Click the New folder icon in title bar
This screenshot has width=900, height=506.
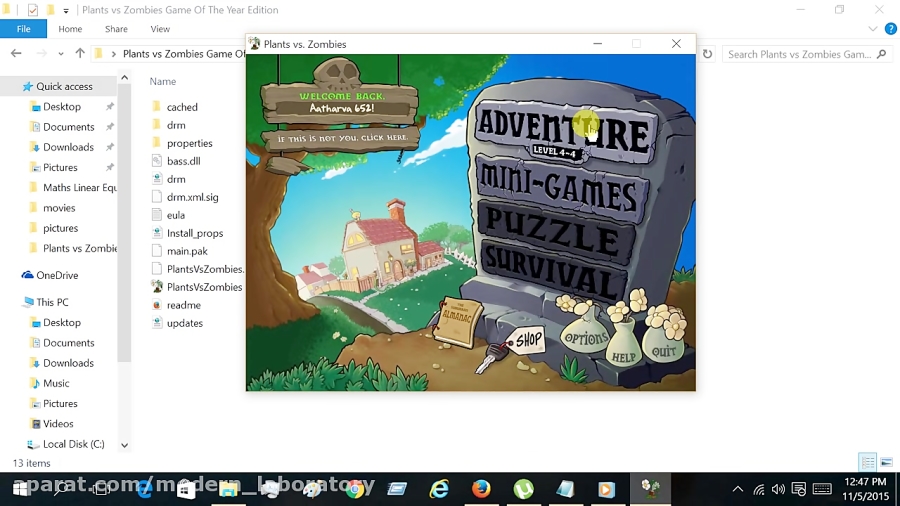coord(51,10)
